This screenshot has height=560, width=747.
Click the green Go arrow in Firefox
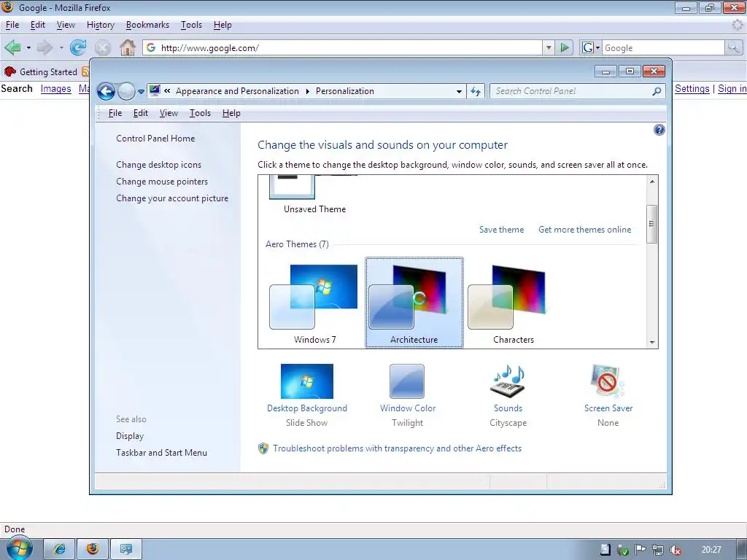point(565,47)
